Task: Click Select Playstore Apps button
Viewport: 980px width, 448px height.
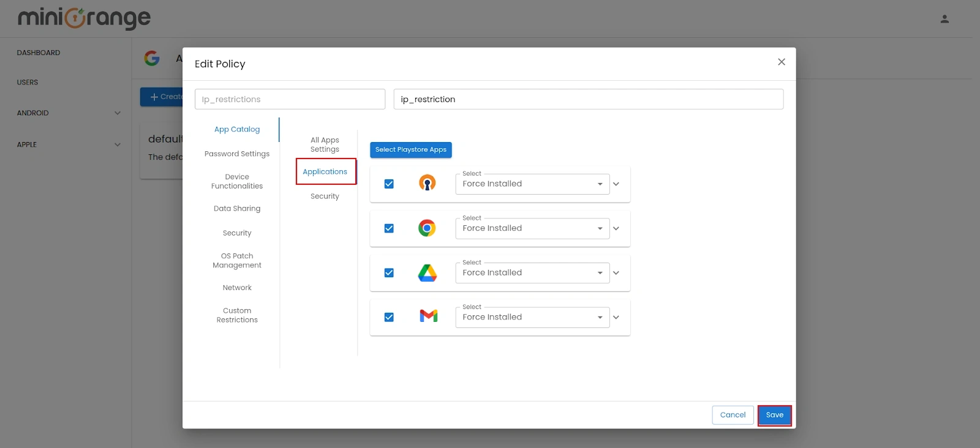Action: coord(411,150)
